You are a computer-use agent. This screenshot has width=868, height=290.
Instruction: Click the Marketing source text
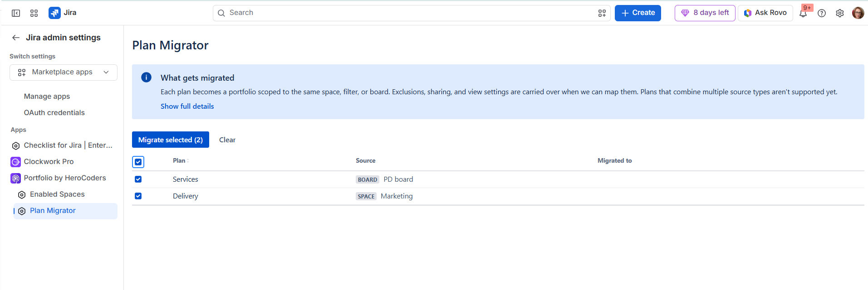pyautogui.click(x=397, y=196)
